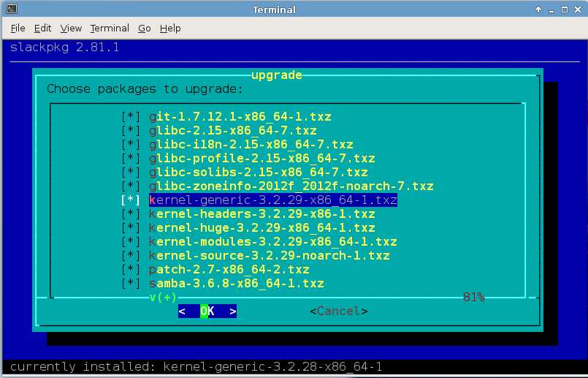Viewport: 588px width, 378px height.
Task: Select kernel-source-3.2.29-noarch-1.txz entry
Action: [270, 255]
